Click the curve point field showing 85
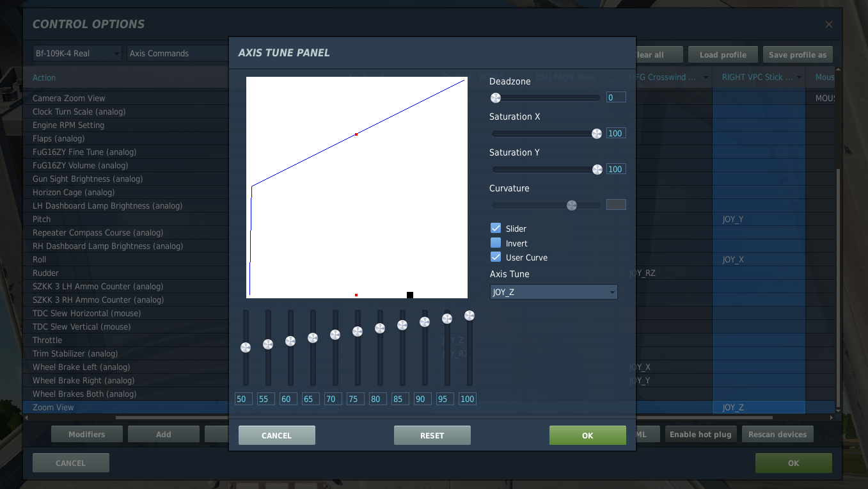 pos(400,399)
